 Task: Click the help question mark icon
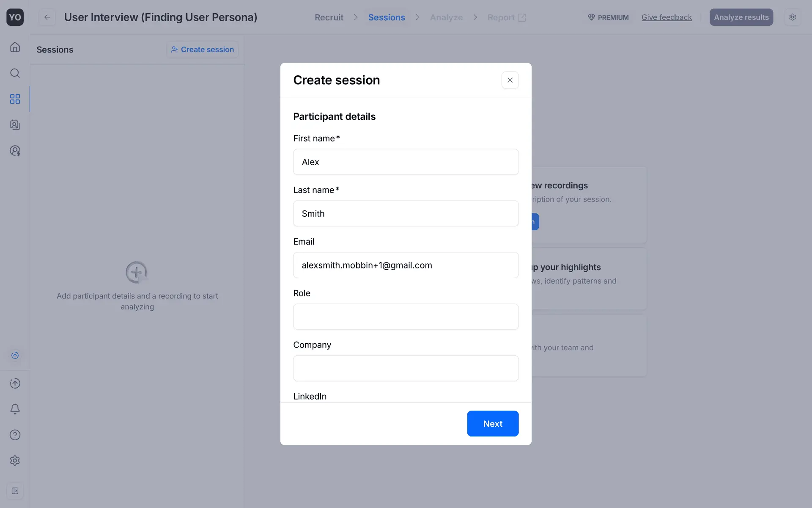15,435
